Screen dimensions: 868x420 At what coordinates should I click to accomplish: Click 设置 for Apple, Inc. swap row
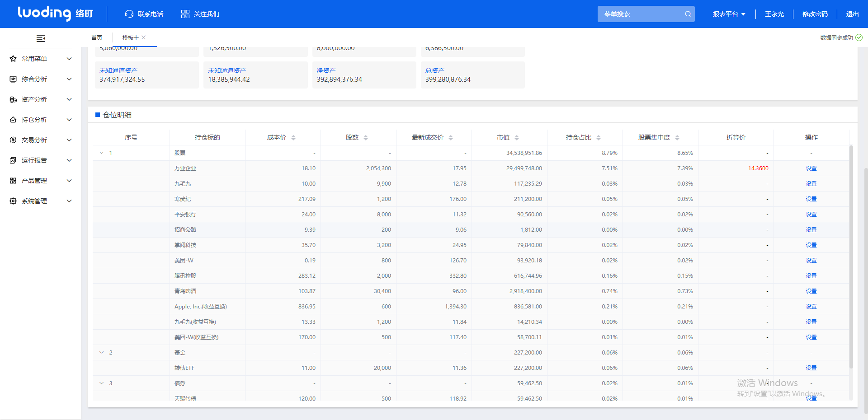[x=811, y=306]
